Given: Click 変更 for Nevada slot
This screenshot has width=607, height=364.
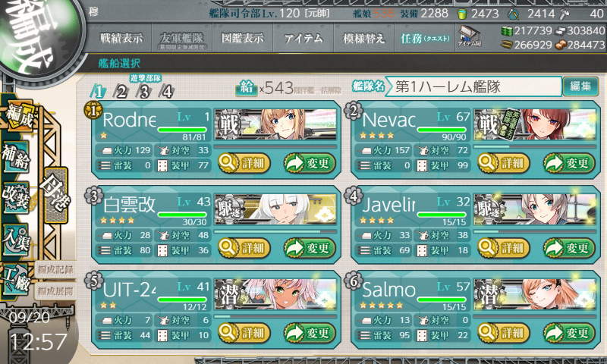Looking at the screenshot, I should tap(568, 163).
